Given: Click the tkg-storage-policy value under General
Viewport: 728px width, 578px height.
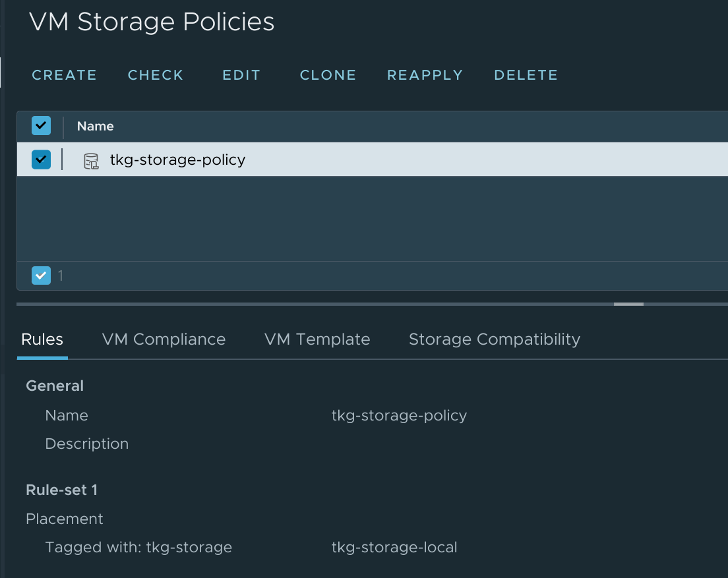Looking at the screenshot, I should point(399,415).
